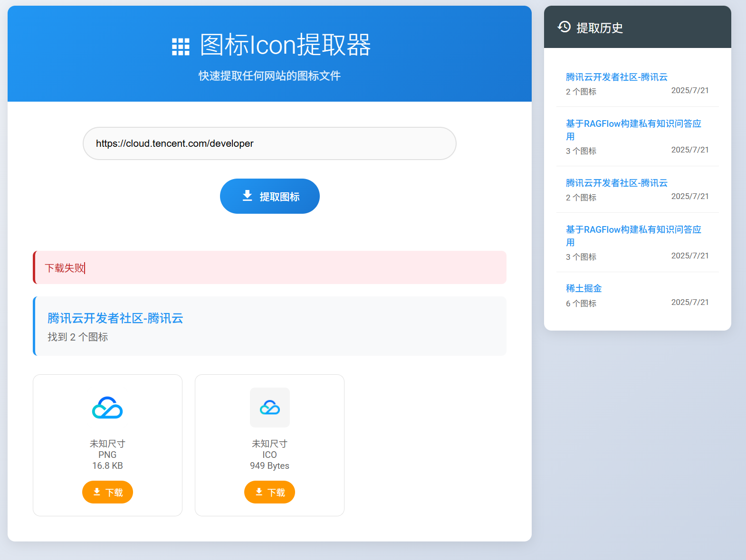Image resolution: width=746 pixels, height=560 pixels.
Task: Download the 16.8 KB PNG icon
Action: pyautogui.click(x=107, y=492)
